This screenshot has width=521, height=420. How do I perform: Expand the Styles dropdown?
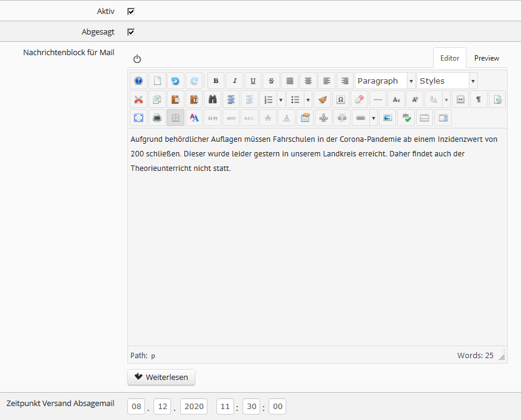(x=472, y=81)
